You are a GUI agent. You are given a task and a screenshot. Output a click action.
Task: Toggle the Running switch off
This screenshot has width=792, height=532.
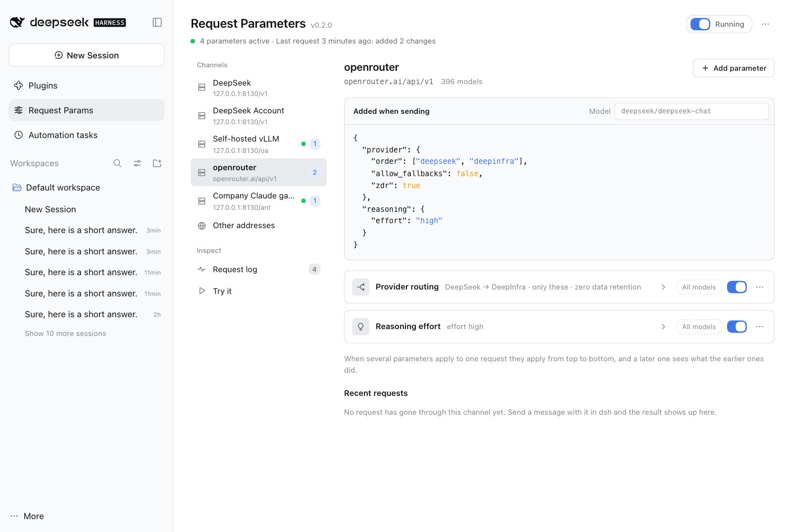coord(700,24)
